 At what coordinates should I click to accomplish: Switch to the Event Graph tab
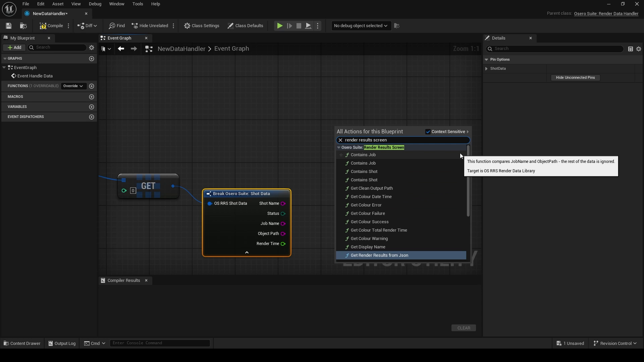coord(119,38)
